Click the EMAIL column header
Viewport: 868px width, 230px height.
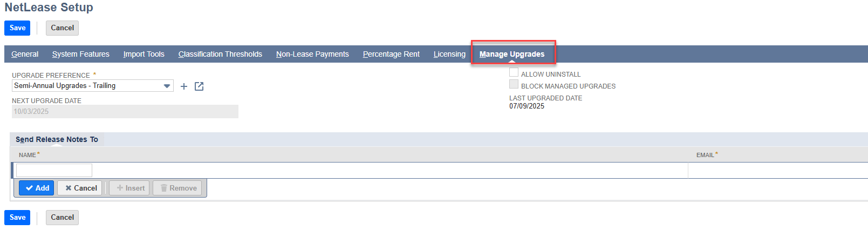point(707,155)
